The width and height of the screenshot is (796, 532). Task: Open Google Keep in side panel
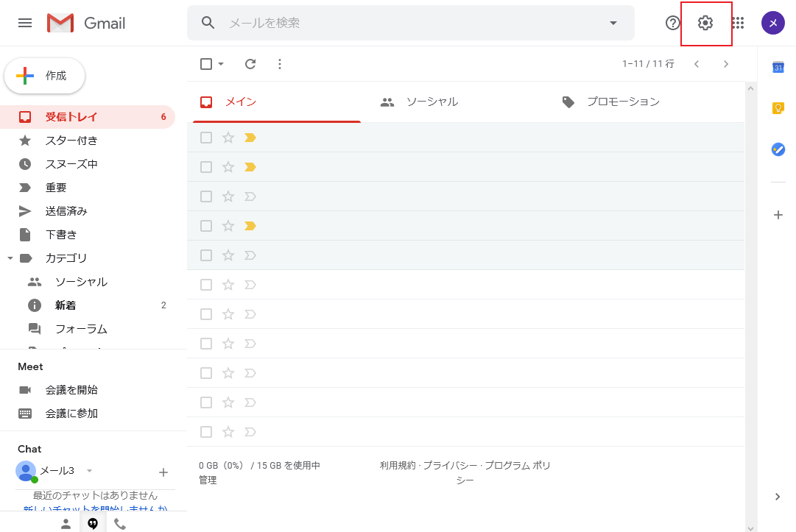pyautogui.click(x=778, y=108)
